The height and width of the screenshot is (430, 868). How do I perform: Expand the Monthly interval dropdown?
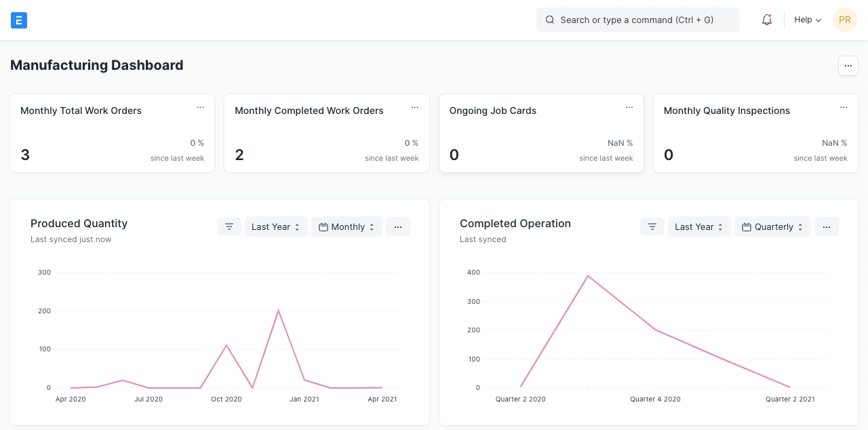click(x=347, y=227)
